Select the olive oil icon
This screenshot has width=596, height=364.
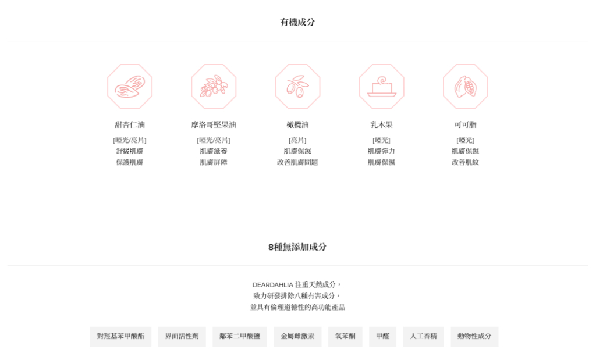pos(297,87)
